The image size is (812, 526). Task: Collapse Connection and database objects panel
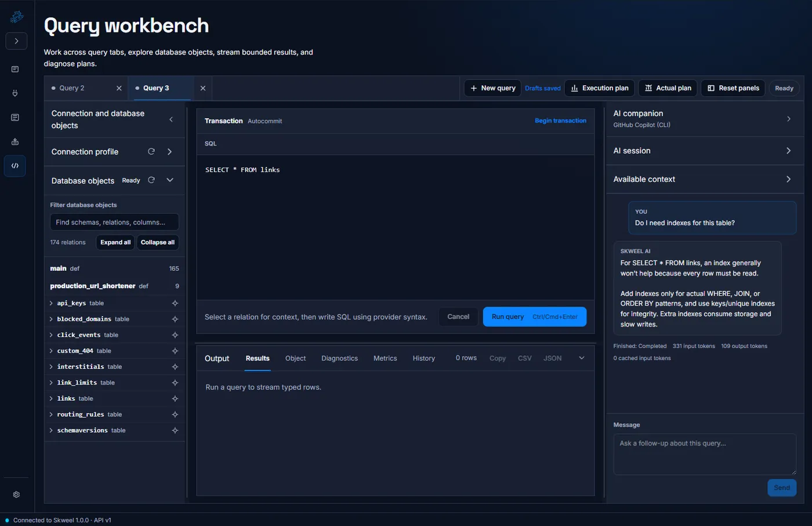(171, 119)
